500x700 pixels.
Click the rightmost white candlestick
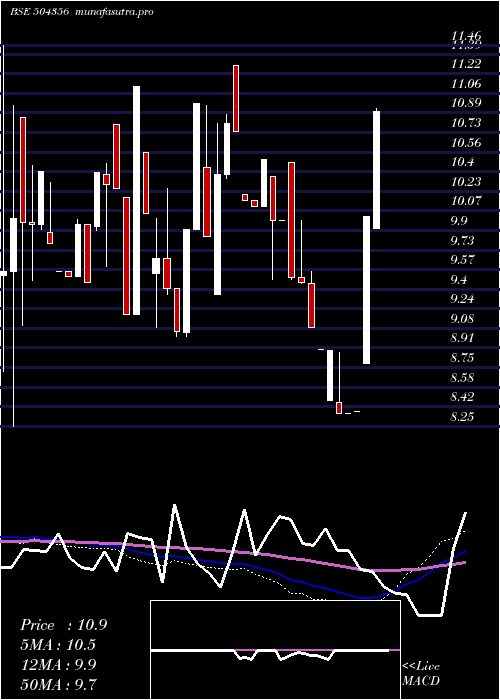[376, 170]
